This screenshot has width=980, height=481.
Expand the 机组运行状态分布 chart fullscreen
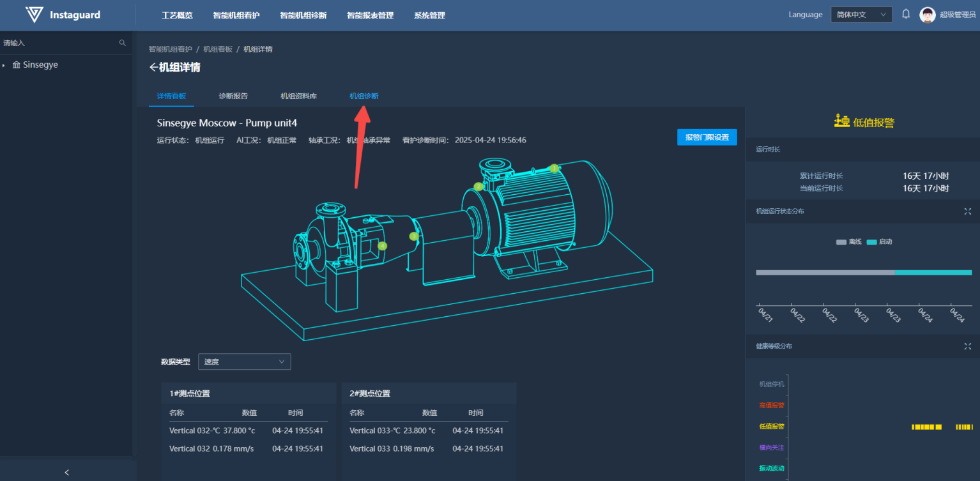click(967, 211)
